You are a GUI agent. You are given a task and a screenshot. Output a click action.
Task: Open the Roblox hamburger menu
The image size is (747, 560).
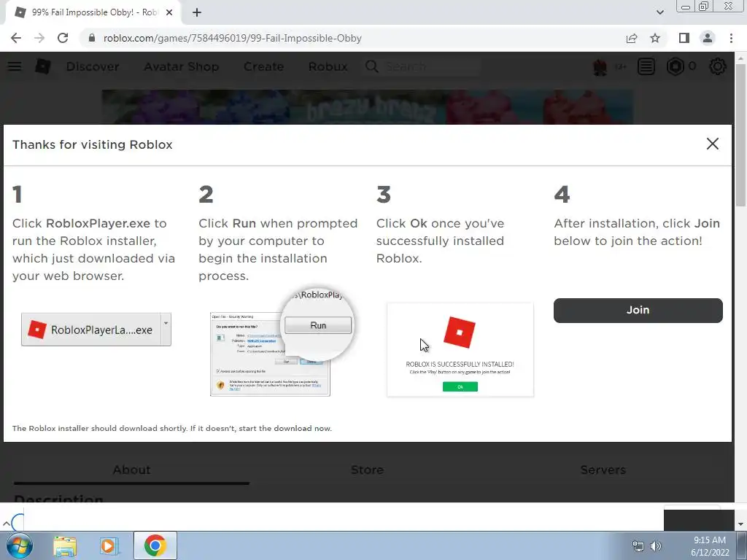tap(15, 66)
